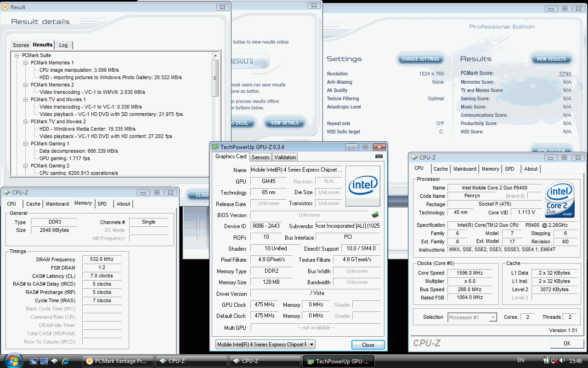
Task: Collapse the PCMark Memories 2 node
Action: 26,85
